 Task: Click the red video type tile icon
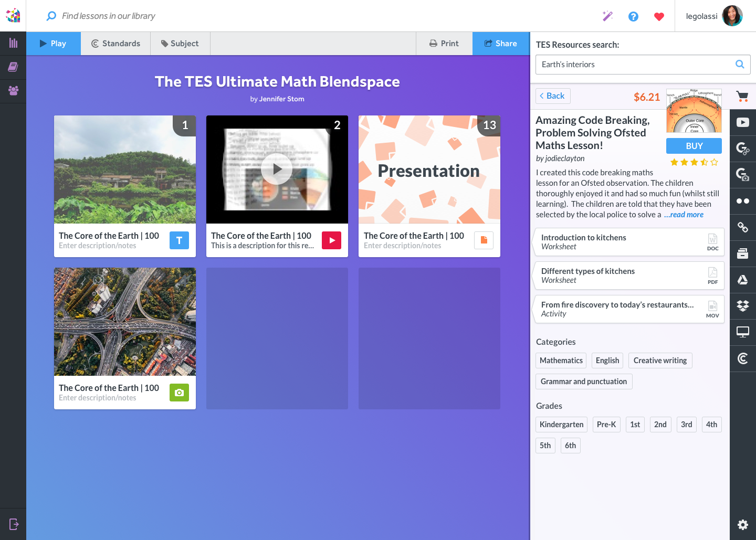coord(331,240)
